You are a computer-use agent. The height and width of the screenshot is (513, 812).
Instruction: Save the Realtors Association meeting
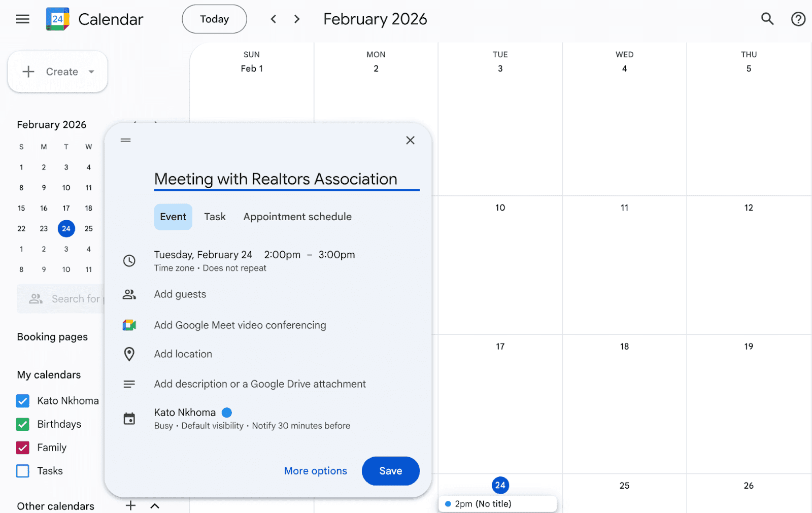tap(390, 471)
